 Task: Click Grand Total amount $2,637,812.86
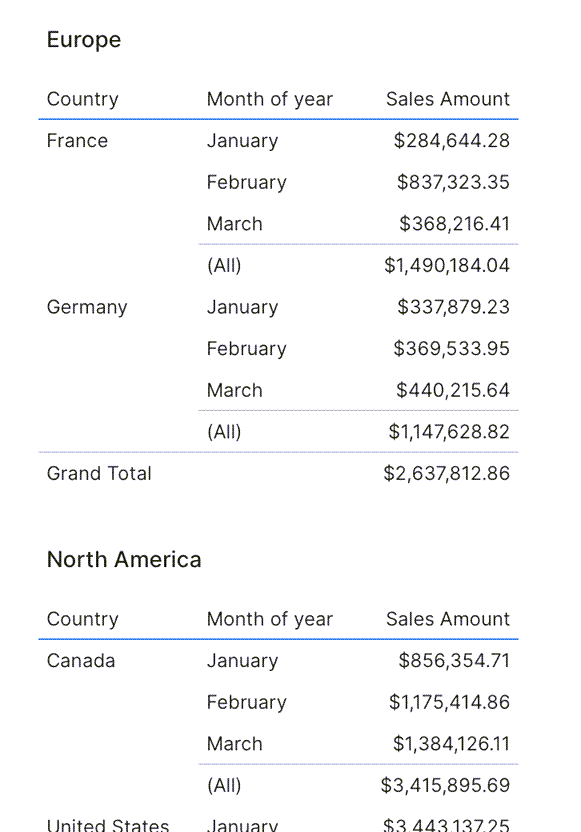pos(446,473)
